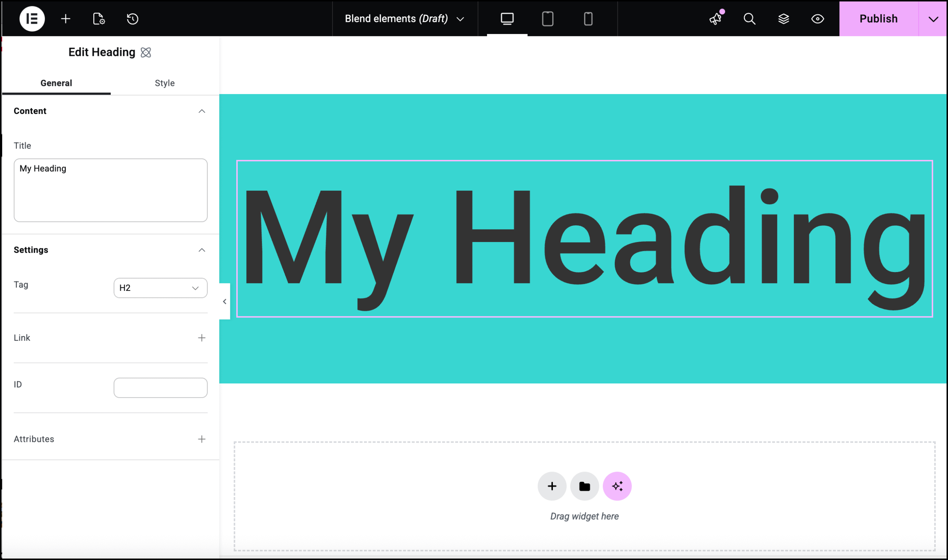The width and height of the screenshot is (948, 560).
Task: Click the Publish button
Action: (x=878, y=19)
